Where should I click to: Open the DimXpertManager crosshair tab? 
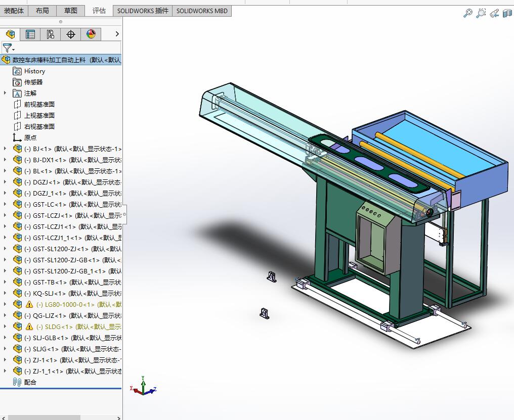tap(71, 34)
